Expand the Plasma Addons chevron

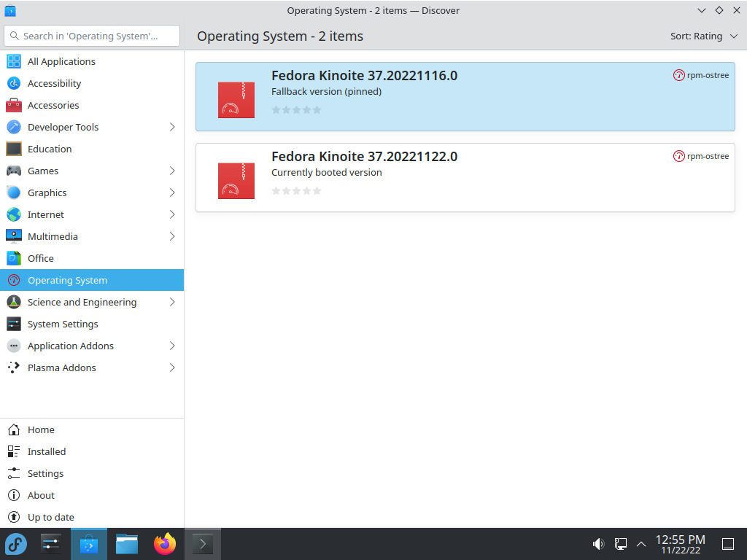coord(172,367)
